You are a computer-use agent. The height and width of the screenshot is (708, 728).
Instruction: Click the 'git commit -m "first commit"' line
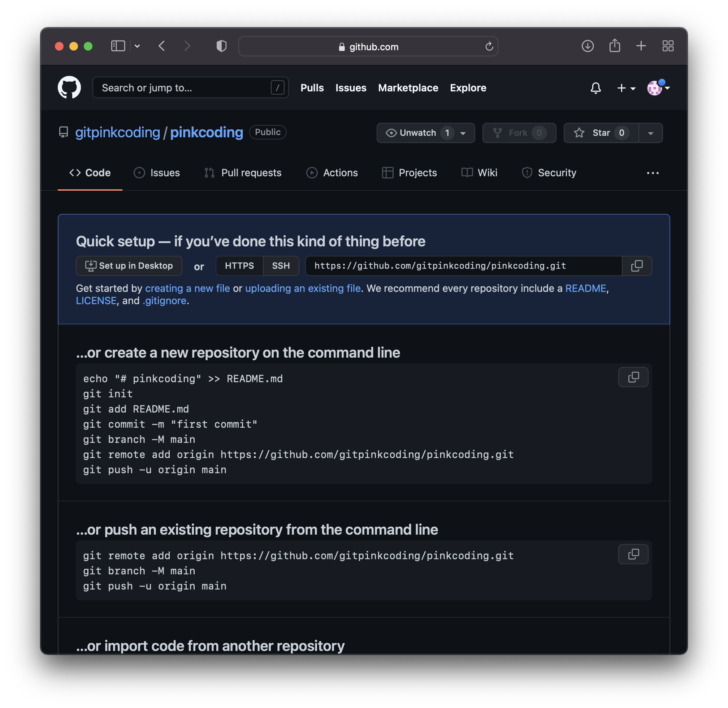coord(170,424)
